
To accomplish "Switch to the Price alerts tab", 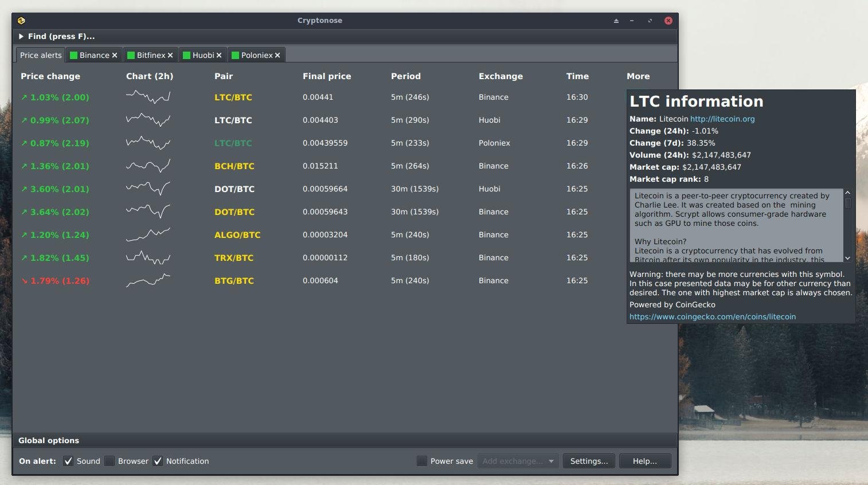I will pyautogui.click(x=40, y=54).
